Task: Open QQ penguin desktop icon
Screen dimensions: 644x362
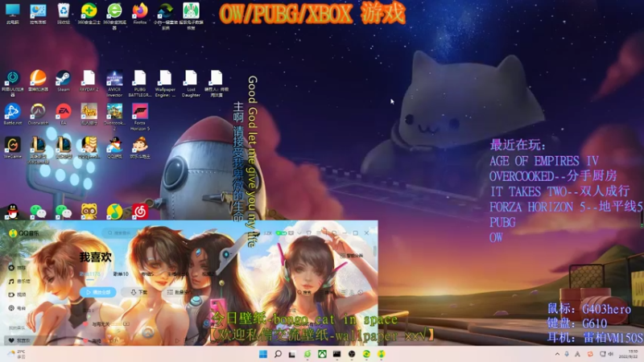Action: 13,211
